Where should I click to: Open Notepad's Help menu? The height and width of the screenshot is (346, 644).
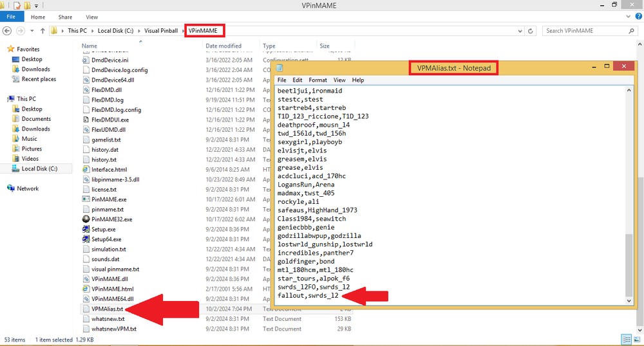(357, 80)
